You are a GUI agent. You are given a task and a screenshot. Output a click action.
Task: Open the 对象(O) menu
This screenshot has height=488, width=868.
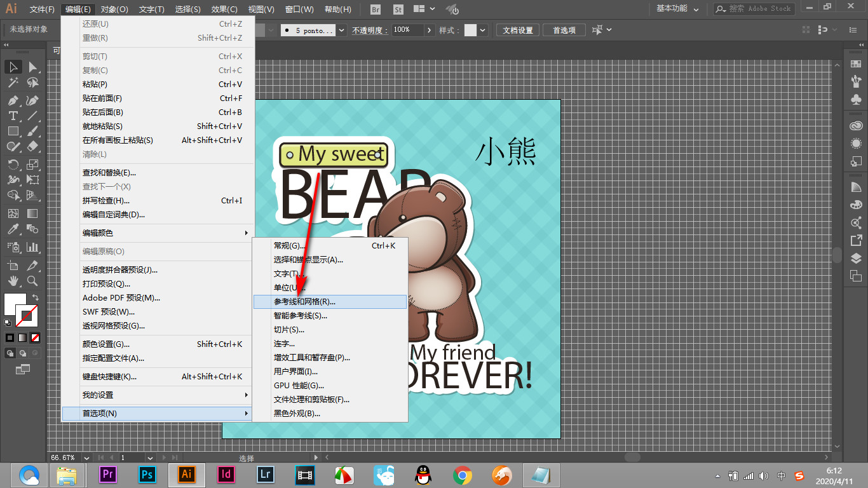coord(114,10)
